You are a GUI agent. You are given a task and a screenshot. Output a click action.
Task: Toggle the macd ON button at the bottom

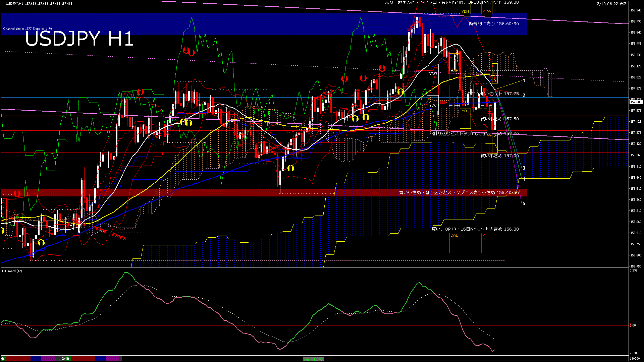[314, 359]
